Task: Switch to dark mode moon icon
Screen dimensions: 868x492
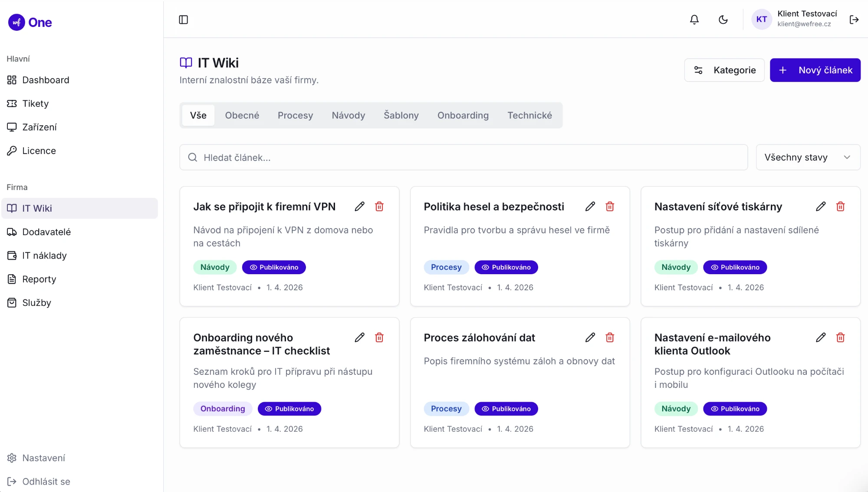Action: (723, 20)
